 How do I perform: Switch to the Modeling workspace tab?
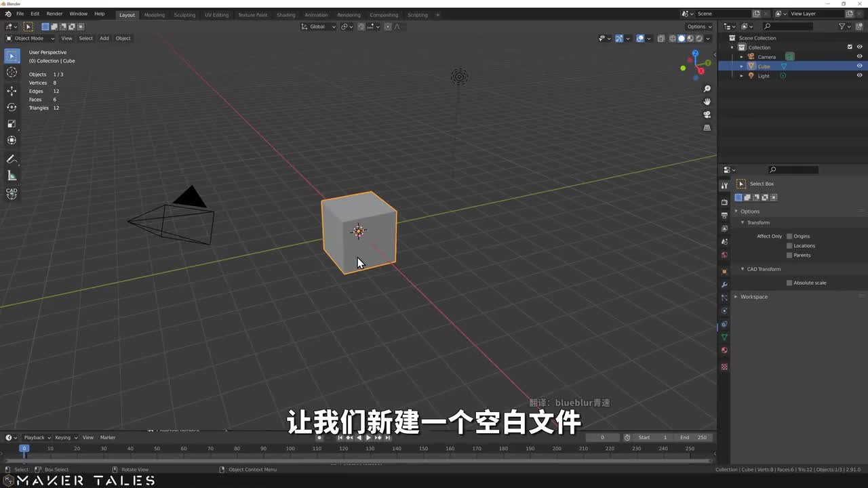[x=155, y=15]
